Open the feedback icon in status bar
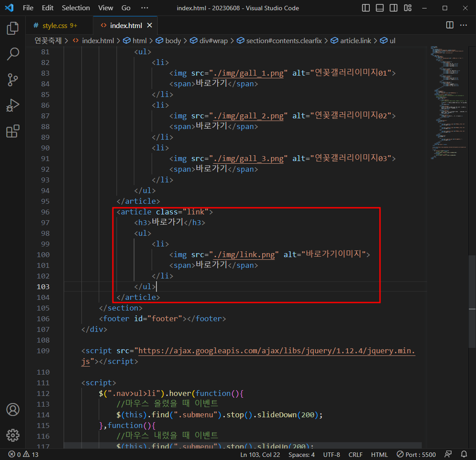 coord(448,455)
